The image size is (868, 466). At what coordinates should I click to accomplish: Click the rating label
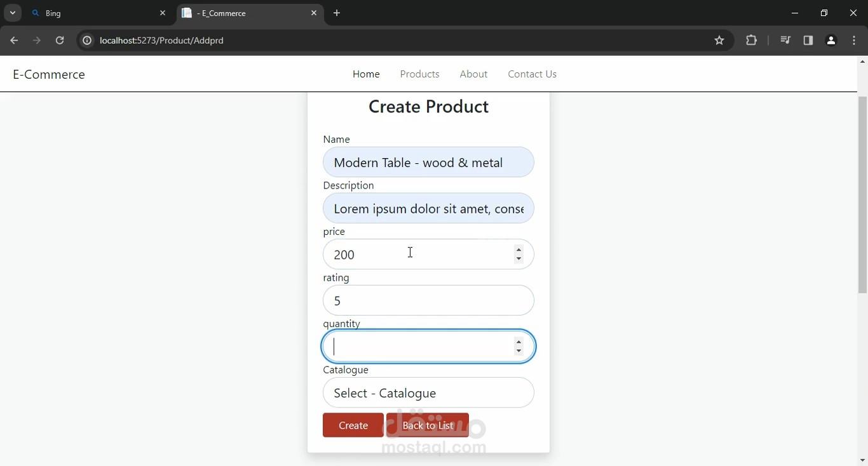click(336, 277)
